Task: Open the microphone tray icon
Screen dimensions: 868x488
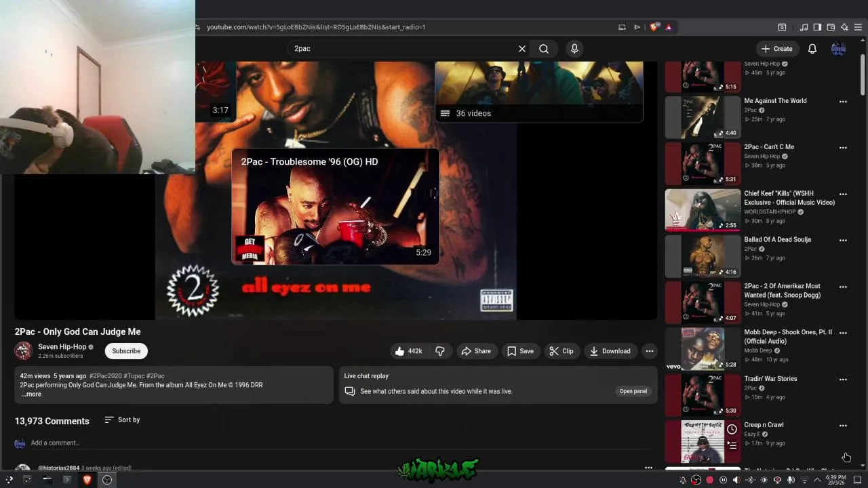Action: point(791,480)
